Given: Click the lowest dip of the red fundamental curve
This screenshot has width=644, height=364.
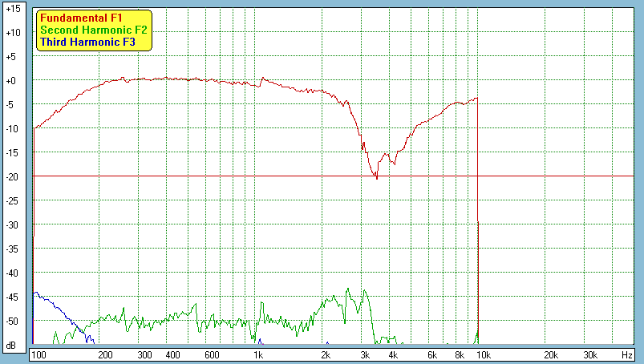Looking at the screenshot, I should pos(376,178).
